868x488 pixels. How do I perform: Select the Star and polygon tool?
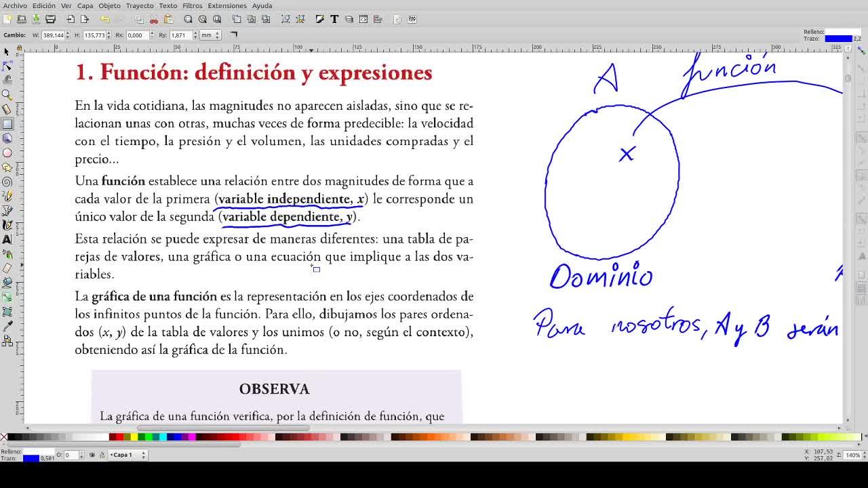point(7,167)
